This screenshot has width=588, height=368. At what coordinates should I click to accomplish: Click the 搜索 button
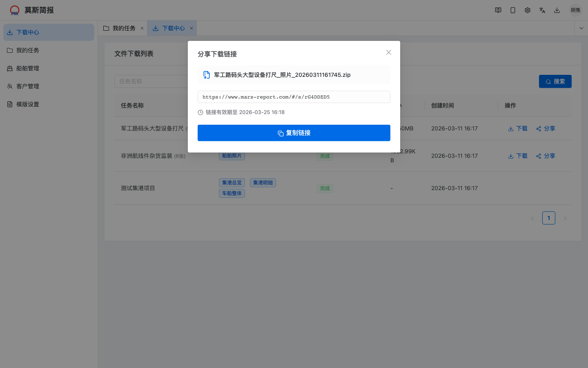click(x=555, y=81)
